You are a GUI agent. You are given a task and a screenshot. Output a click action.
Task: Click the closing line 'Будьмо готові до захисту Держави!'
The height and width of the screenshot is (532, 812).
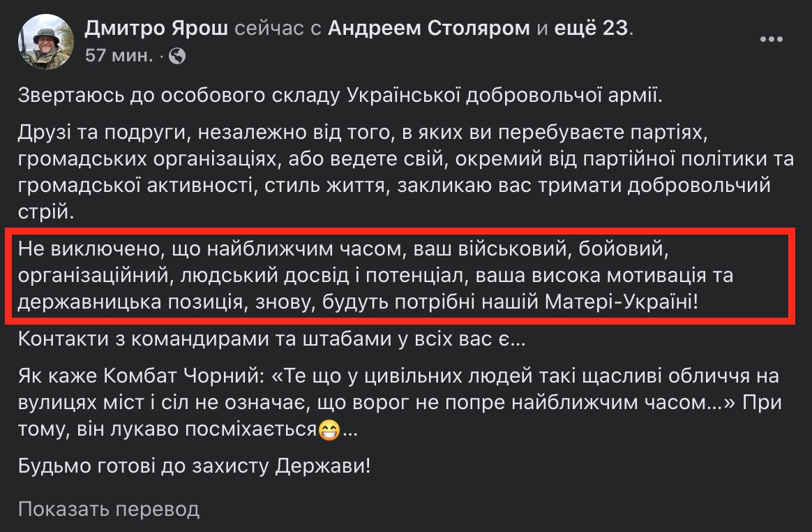[195, 465]
